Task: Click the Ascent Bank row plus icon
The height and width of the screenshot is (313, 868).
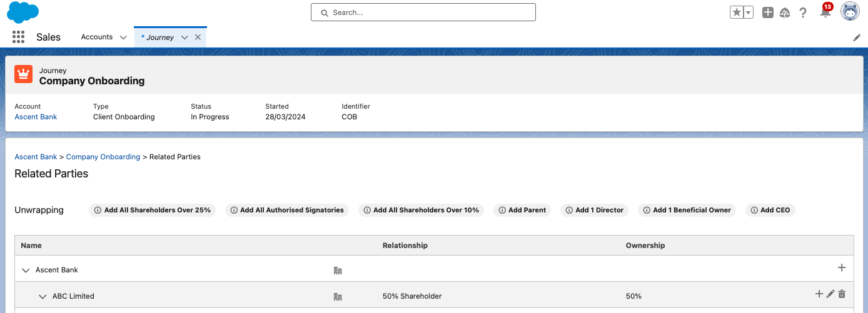Action: pyautogui.click(x=842, y=267)
